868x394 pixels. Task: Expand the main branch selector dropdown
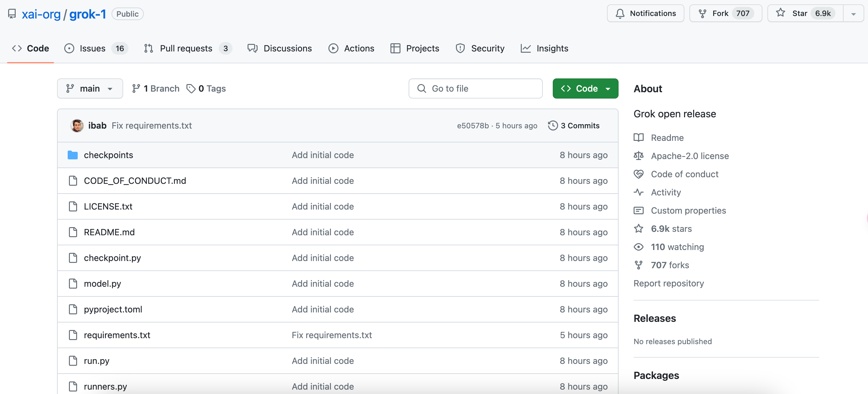pyautogui.click(x=90, y=88)
